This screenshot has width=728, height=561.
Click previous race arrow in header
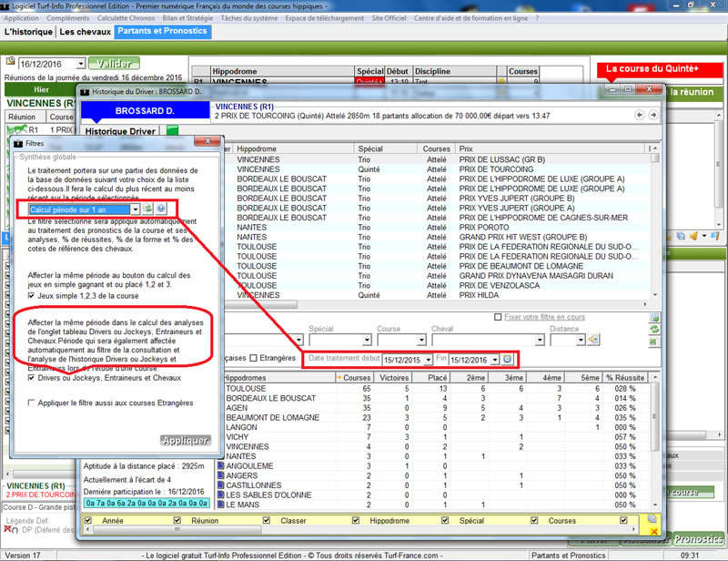click(641, 114)
